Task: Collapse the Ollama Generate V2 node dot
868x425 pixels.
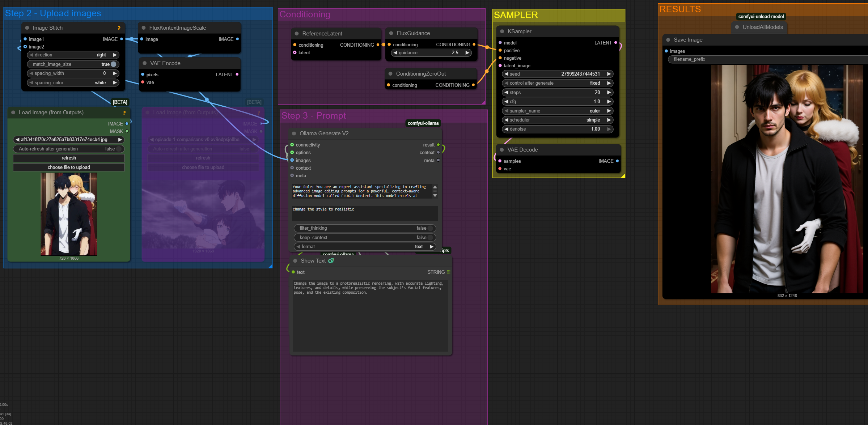Action: tap(294, 133)
